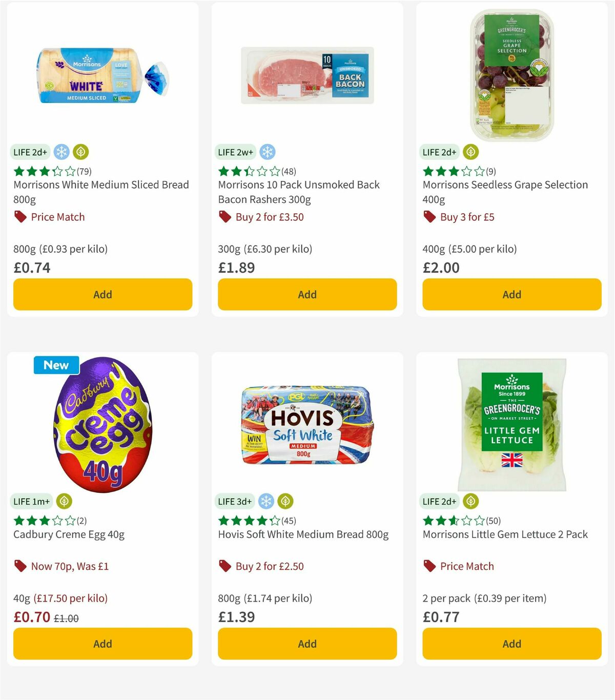
Task: Add Morrisons White Medium Sliced Bread to basket
Action: [102, 294]
